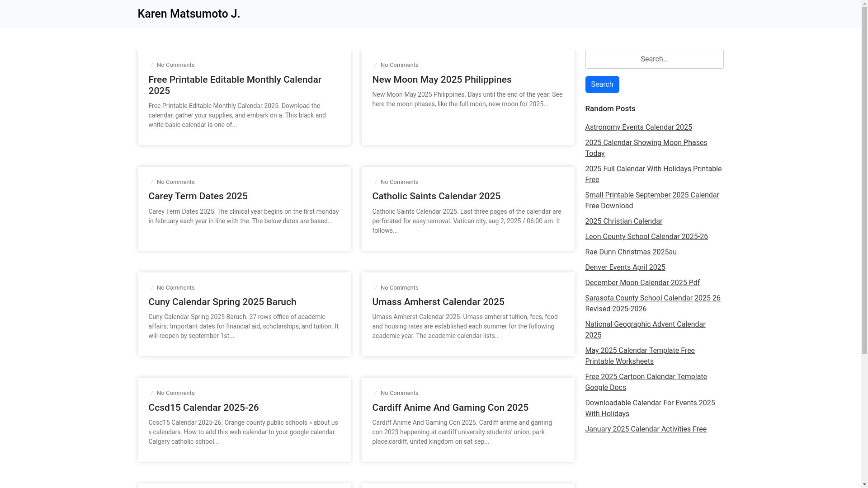
Task: Open Small Printable September 2025 Calendar link
Action: coord(652,201)
